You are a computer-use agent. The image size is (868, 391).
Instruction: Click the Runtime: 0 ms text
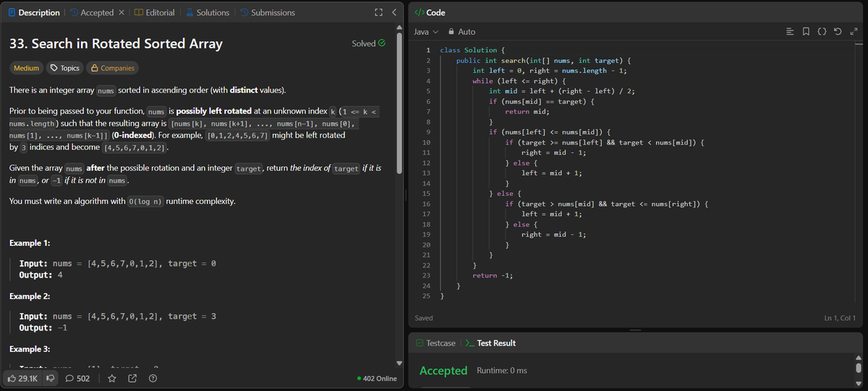[502, 371]
